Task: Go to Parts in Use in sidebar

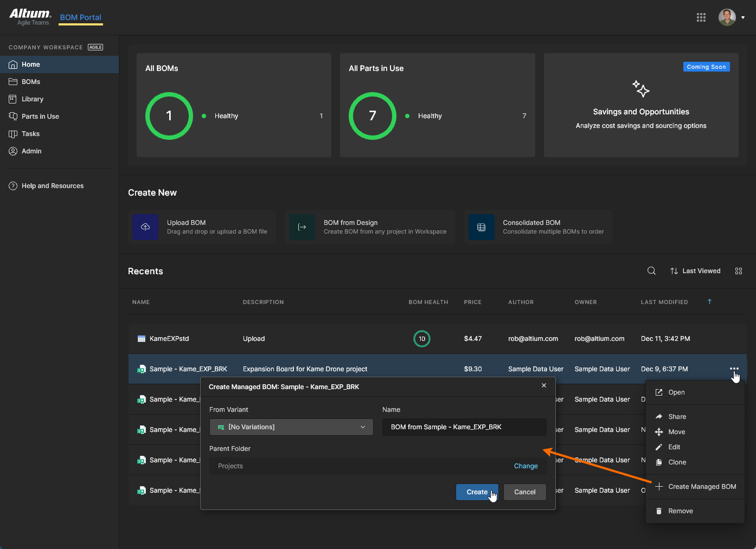Action: pos(40,117)
